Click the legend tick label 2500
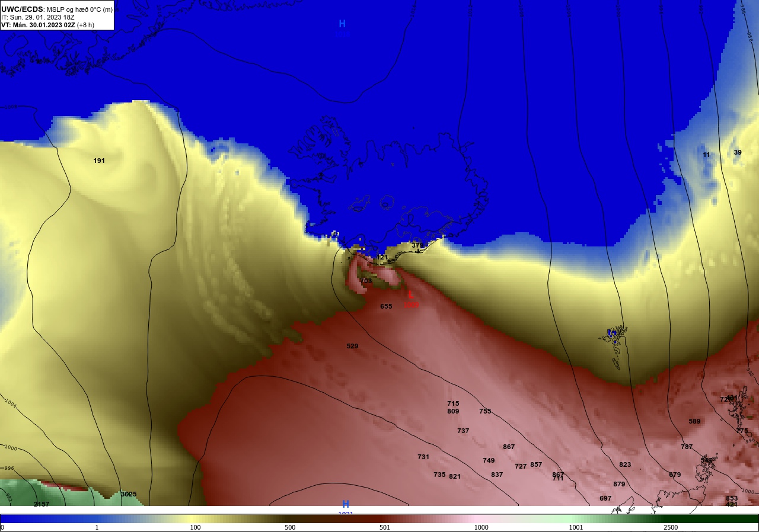 click(671, 527)
